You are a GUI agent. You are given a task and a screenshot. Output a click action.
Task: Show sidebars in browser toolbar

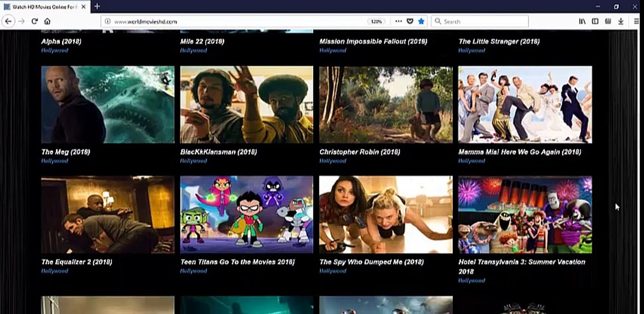point(595,21)
